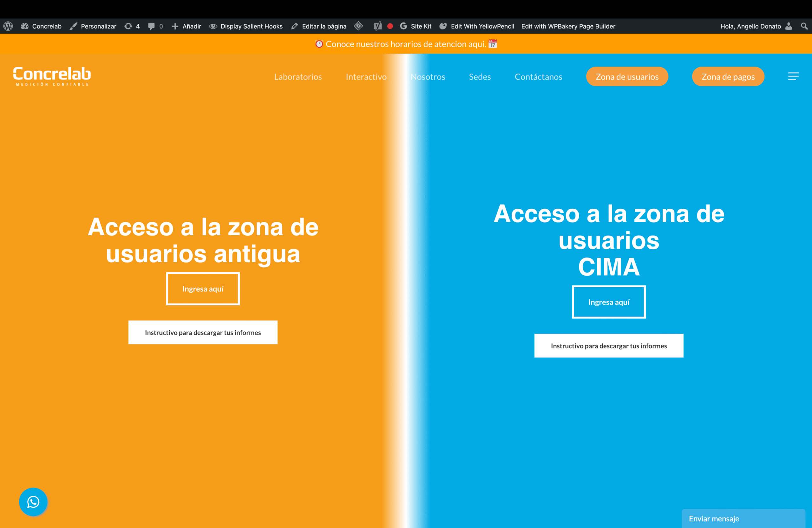This screenshot has height=528, width=812.
Task: Click the WordPress logo icon
Action: pos(8,26)
